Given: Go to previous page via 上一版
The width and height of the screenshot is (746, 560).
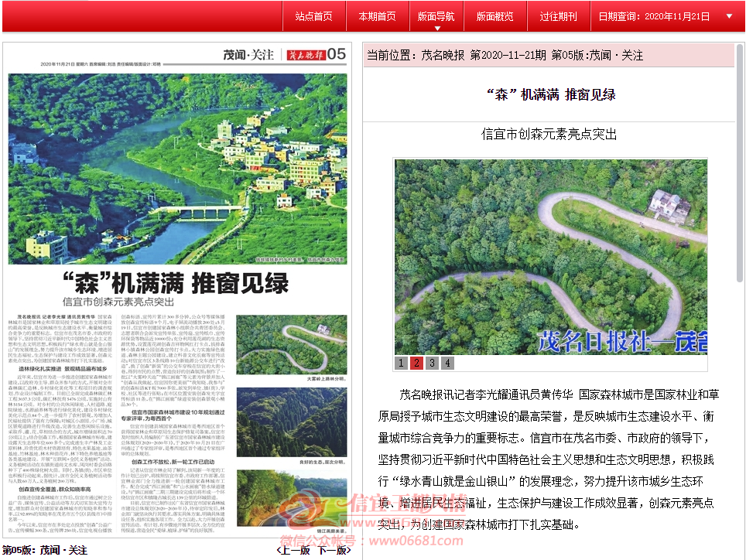Looking at the screenshot, I should coord(293,551).
